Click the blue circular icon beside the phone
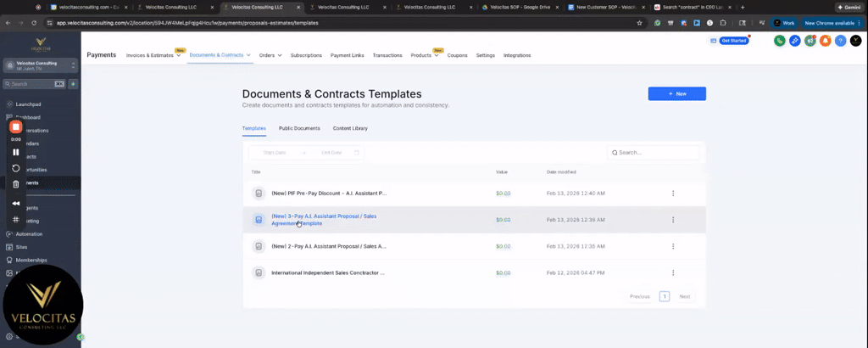The image size is (868, 348). coord(795,41)
